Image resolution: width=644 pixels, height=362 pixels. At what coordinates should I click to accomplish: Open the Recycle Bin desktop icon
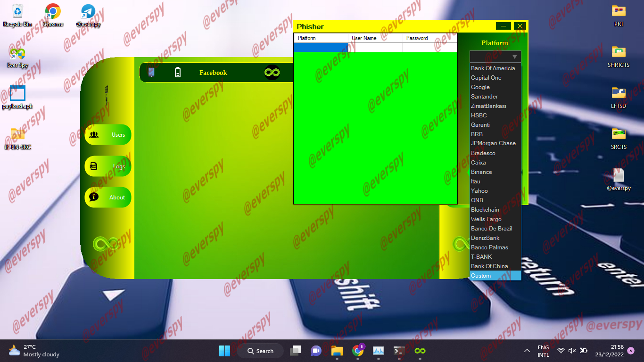click(17, 15)
